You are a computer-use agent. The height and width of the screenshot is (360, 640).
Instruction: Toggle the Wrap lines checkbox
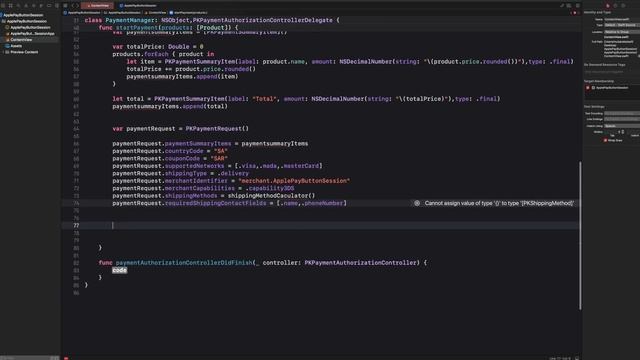click(x=605, y=140)
